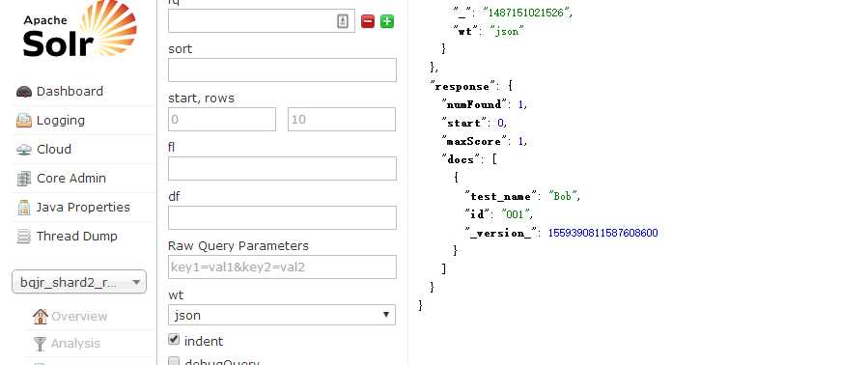Viewport: 868px width, 365px height.
Task: Click the Overview house icon
Action: tap(40, 317)
